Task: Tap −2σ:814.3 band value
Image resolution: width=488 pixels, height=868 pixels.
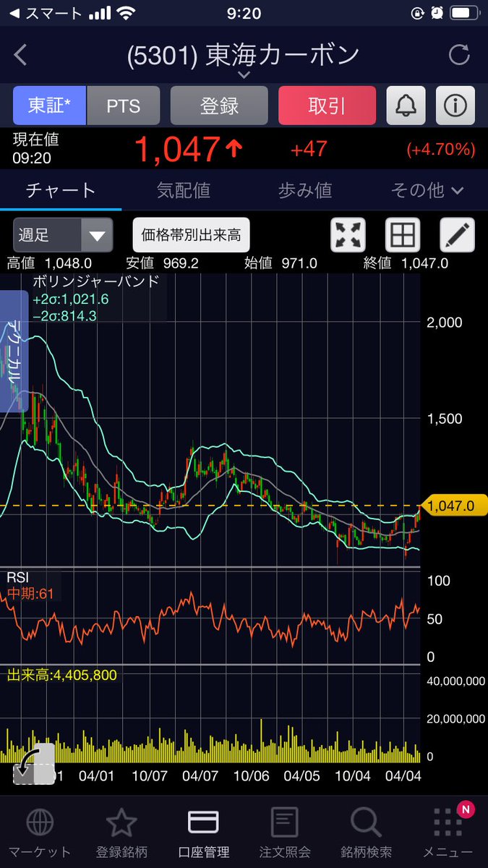Action: [65, 315]
